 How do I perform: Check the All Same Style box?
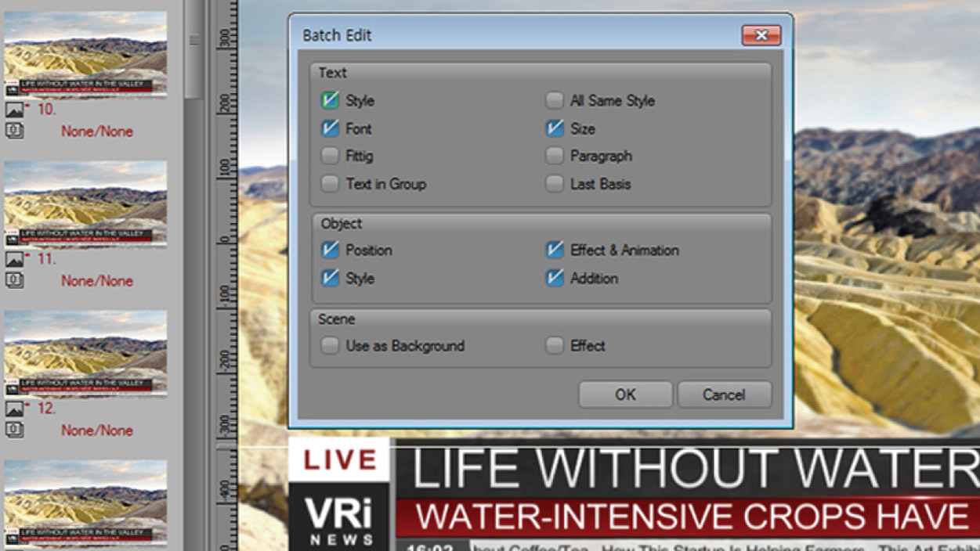coord(555,100)
